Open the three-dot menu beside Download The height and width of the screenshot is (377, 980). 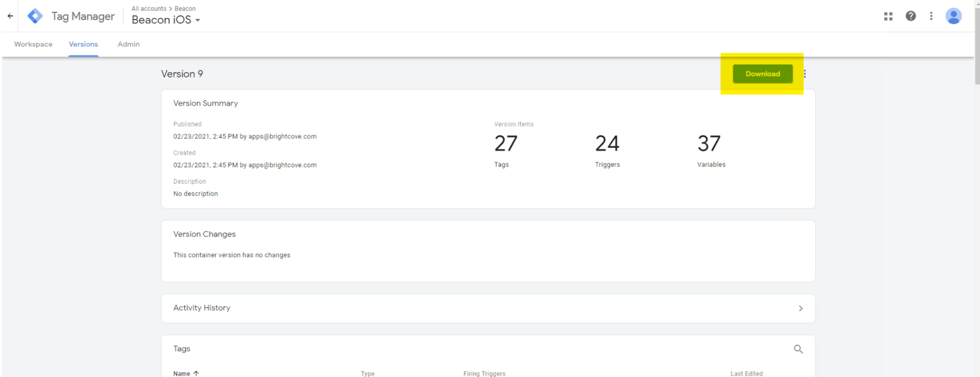pyautogui.click(x=805, y=74)
